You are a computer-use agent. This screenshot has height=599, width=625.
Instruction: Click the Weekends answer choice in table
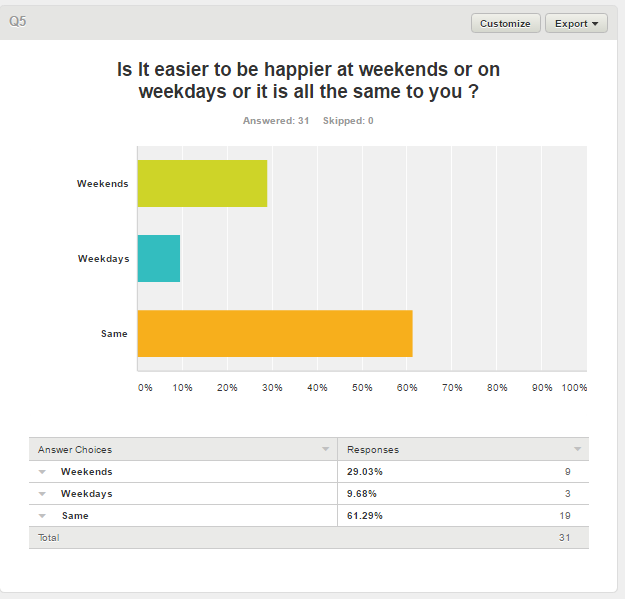click(x=86, y=472)
